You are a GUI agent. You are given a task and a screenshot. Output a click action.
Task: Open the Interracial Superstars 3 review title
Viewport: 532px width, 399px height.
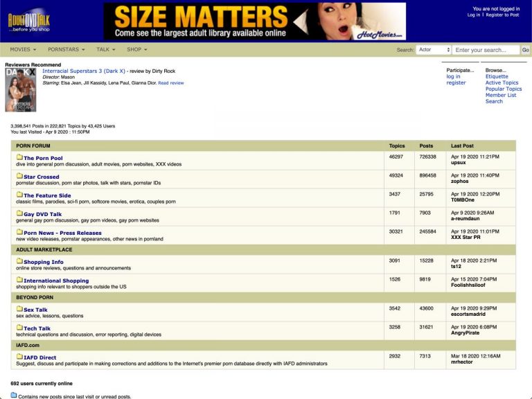pyautogui.click(x=83, y=71)
